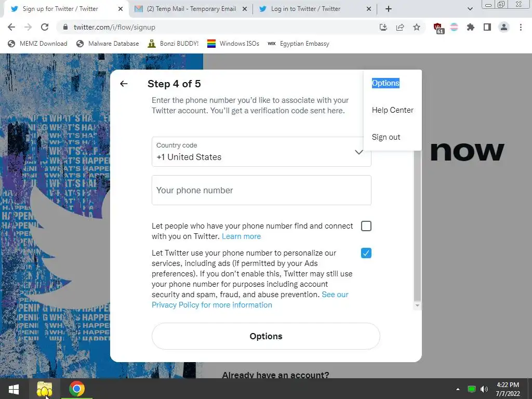Click the scrollbar down arrow in dialog

[417, 305]
